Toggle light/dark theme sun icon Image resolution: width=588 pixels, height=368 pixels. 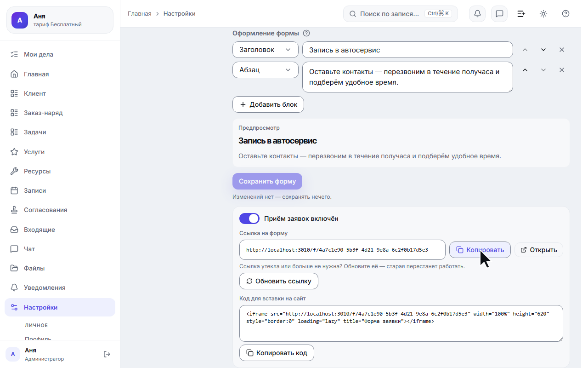543,14
